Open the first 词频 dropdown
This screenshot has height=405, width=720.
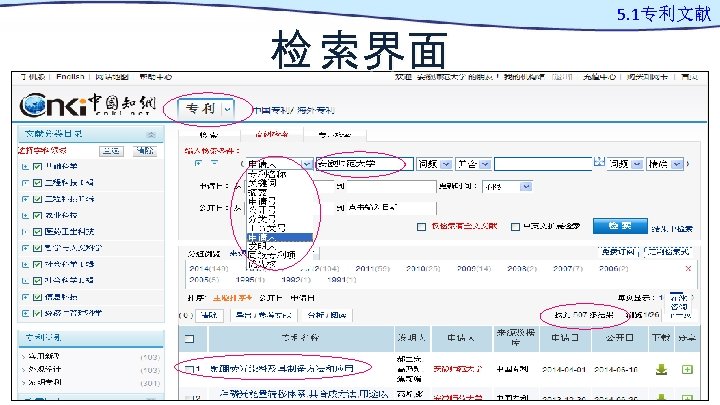coord(434,164)
